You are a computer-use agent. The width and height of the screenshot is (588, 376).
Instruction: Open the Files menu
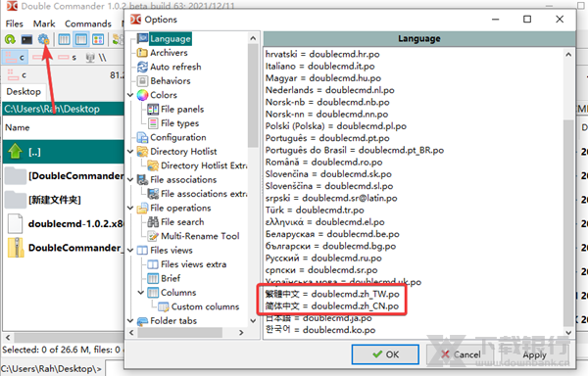15,23
